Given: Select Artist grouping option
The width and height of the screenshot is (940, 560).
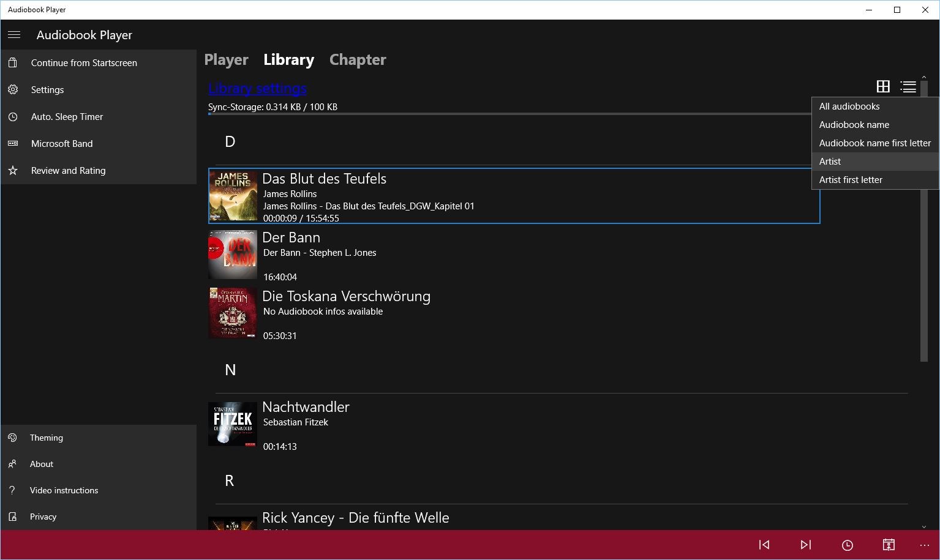Looking at the screenshot, I should 830,161.
